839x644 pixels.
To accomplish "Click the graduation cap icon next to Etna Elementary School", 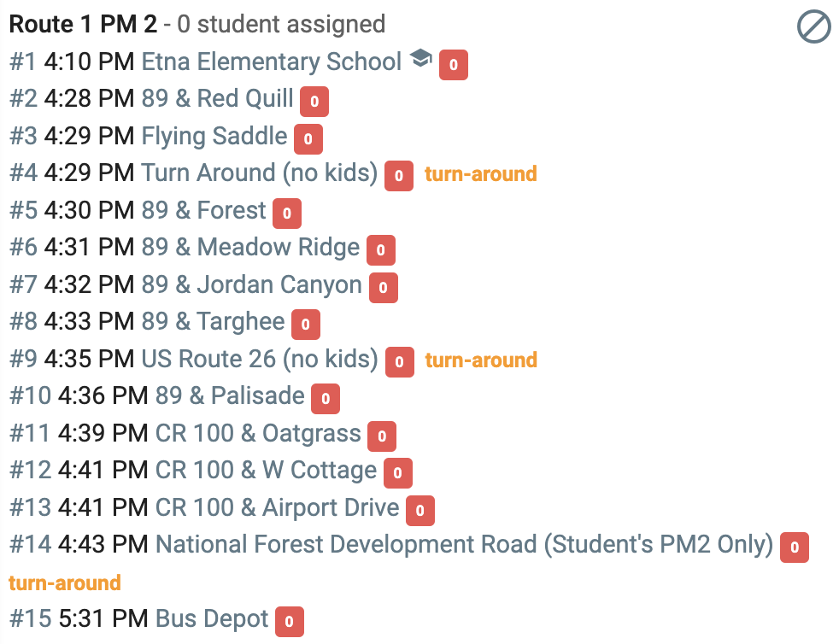I will coord(421,58).
